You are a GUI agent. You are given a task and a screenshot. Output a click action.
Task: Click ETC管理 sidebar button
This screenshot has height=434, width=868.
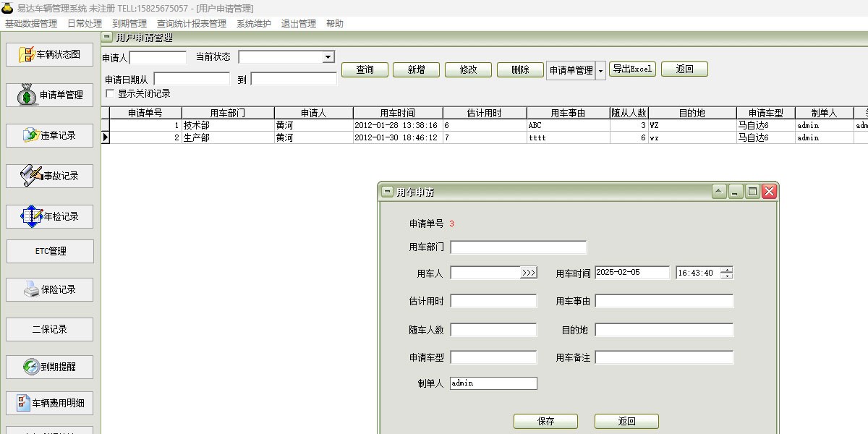click(x=50, y=251)
